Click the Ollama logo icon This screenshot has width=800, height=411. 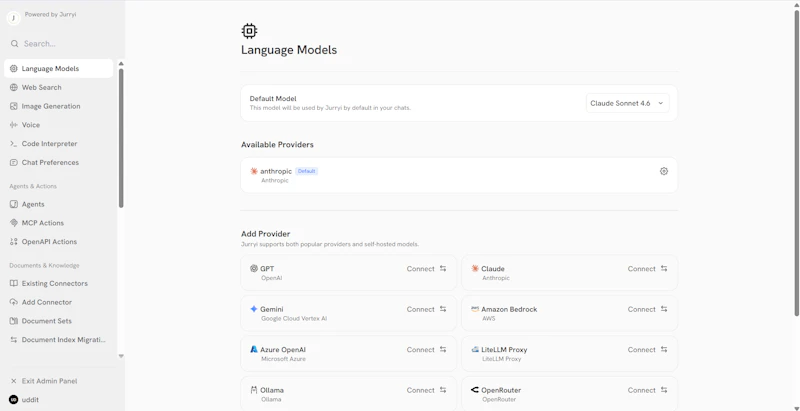[254, 390]
